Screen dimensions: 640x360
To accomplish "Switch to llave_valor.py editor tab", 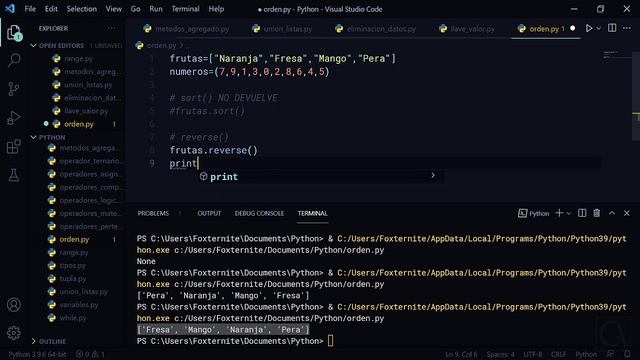I will point(467,29).
